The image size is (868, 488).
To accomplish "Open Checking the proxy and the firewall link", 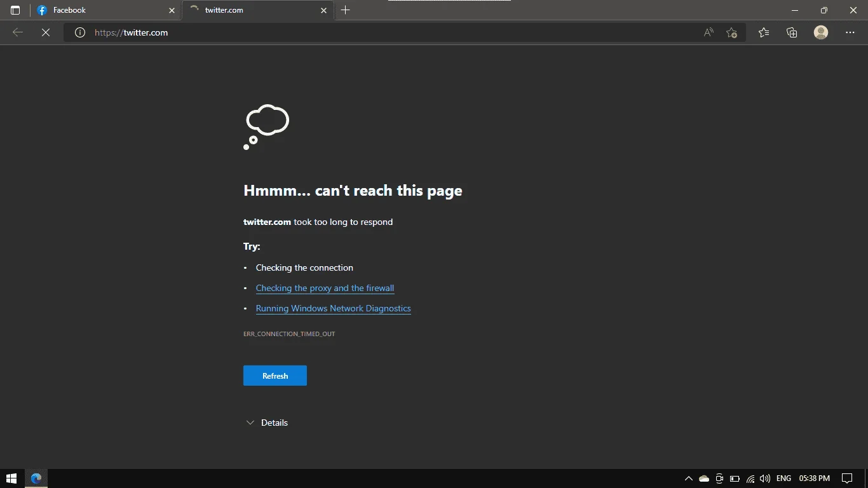I will coord(325,288).
